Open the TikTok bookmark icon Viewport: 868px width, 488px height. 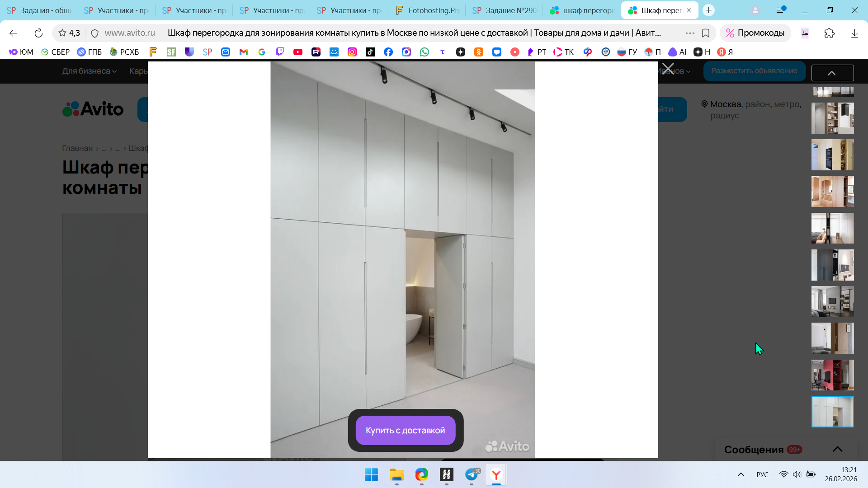pos(370,52)
